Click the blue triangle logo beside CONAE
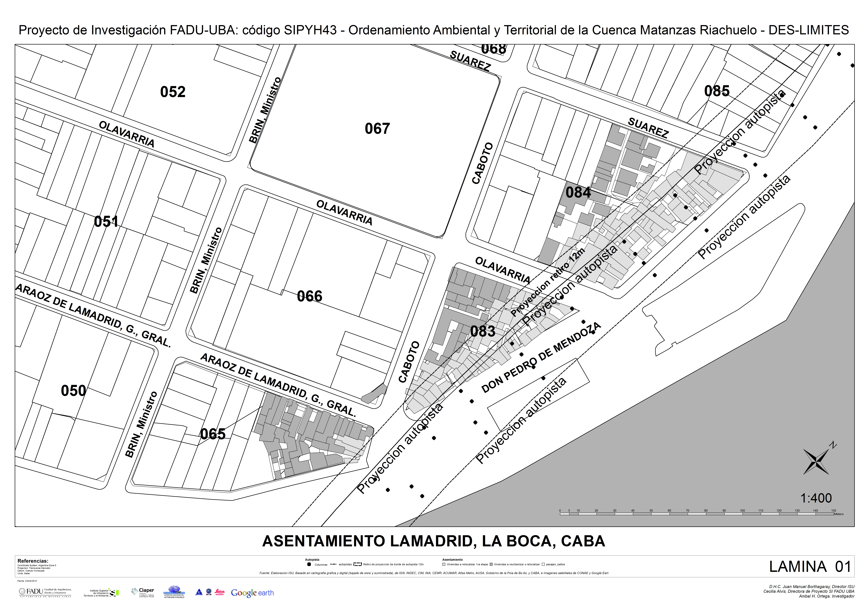Viewport: 868px width, 614px height. 199,592
